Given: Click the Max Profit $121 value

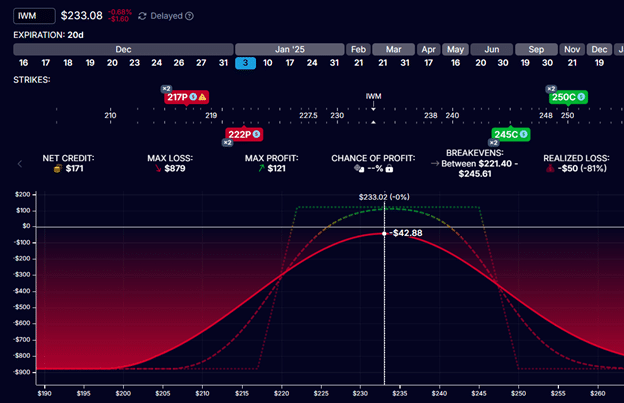Looking at the screenshot, I should pos(277,169).
